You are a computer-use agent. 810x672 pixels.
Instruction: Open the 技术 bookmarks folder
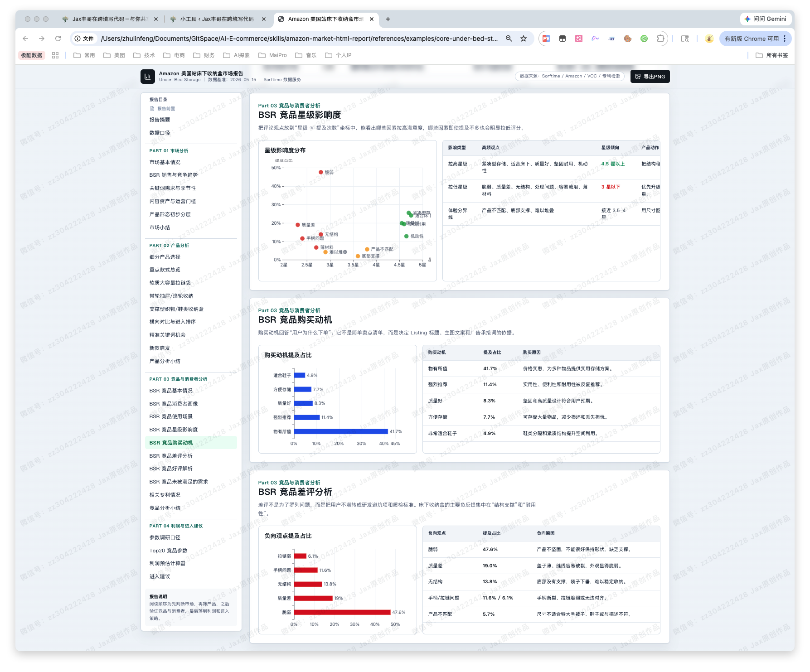pos(144,55)
